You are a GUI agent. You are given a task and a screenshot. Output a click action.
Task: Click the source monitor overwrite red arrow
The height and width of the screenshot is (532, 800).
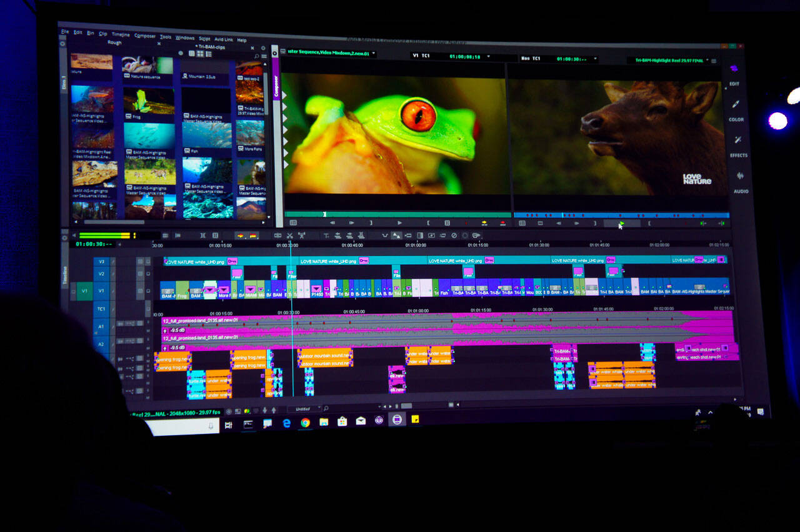pos(502,222)
